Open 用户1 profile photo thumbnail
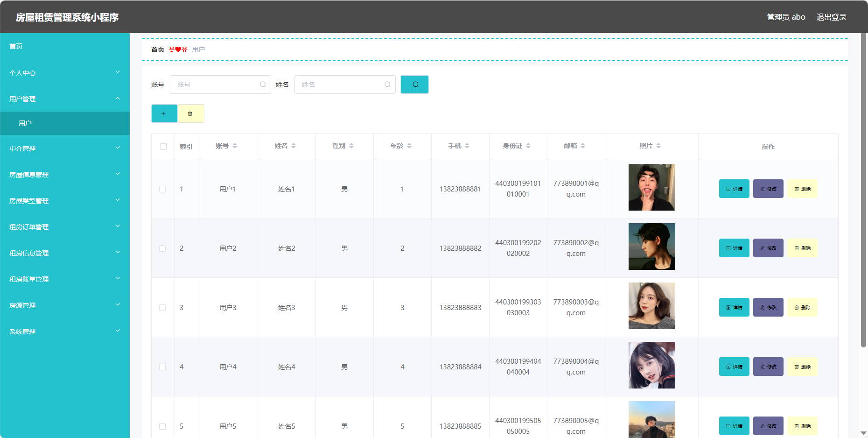This screenshot has height=438, width=868. click(651, 187)
